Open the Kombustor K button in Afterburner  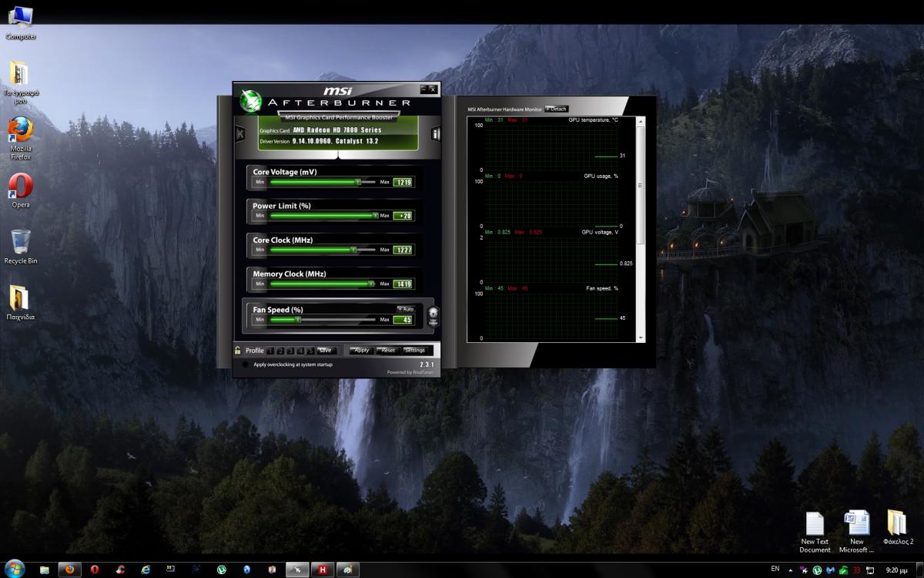click(x=240, y=133)
